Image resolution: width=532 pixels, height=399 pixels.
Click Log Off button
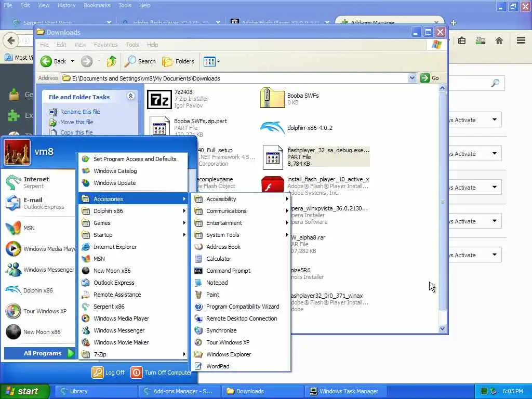tap(109, 372)
